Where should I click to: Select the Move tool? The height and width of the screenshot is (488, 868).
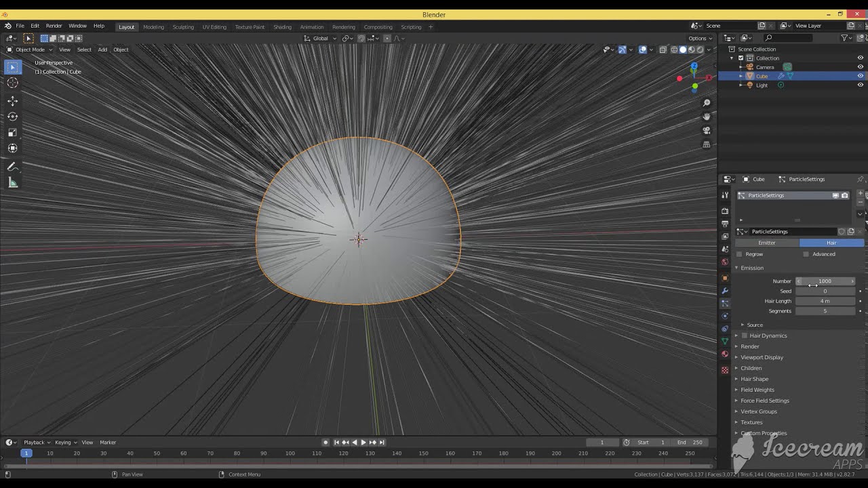[x=12, y=101]
